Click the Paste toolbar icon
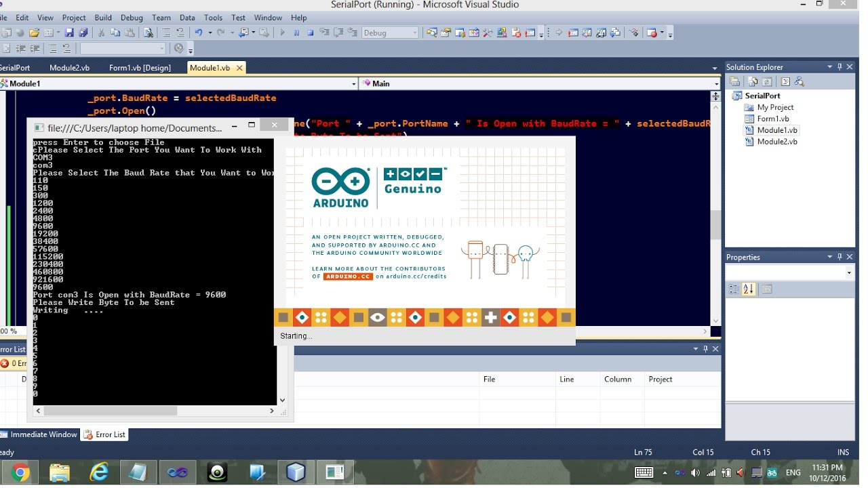The height and width of the screenshot is (488, 868). (x=130, y=33)
